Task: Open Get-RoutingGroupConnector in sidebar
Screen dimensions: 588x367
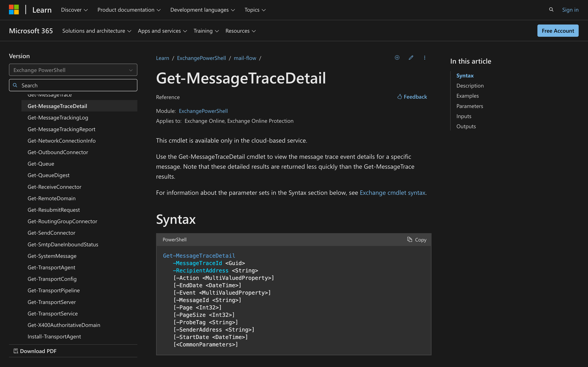Action: click(x=62, y=221)
